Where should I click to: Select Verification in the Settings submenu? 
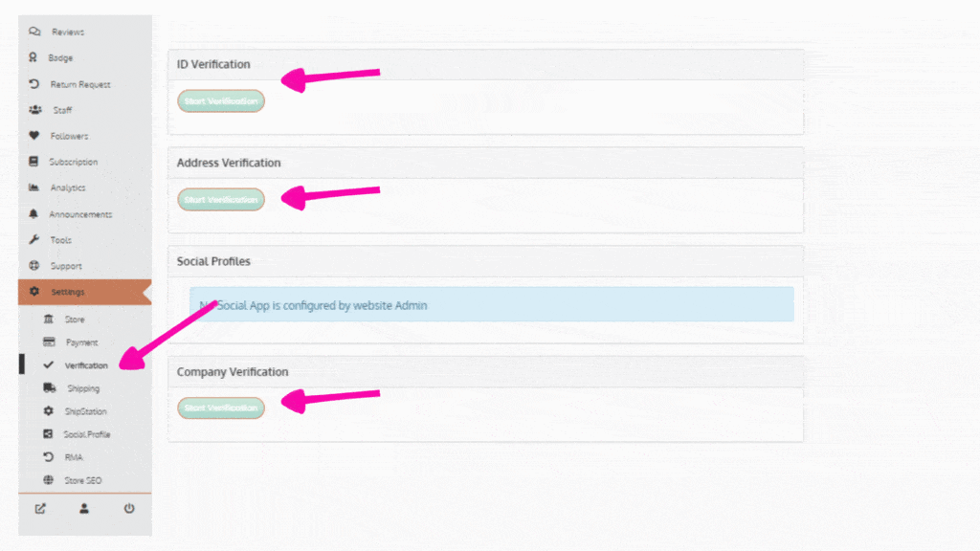pyautogui.click(x=86, y=365)
